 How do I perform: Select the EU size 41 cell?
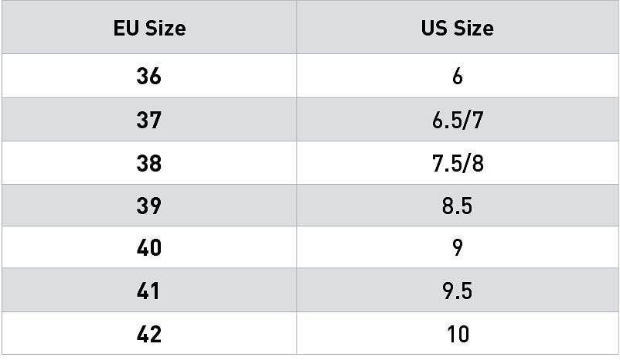tap(149, 291)
